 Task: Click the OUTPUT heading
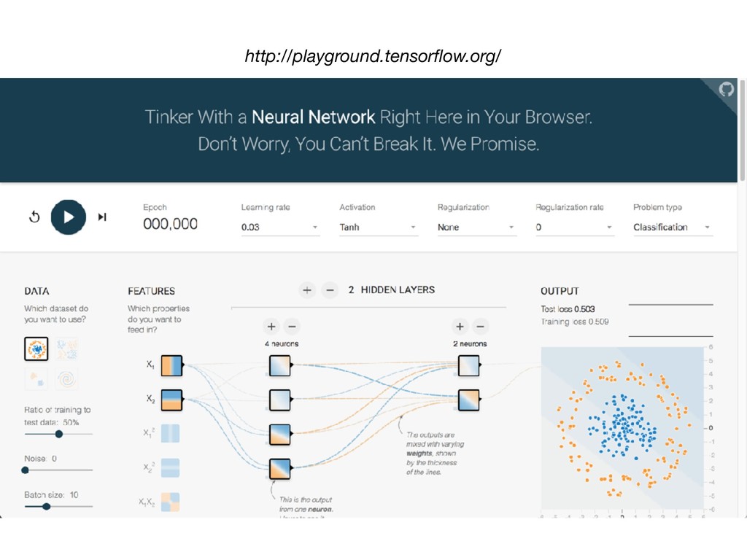(x=560, y=291)
